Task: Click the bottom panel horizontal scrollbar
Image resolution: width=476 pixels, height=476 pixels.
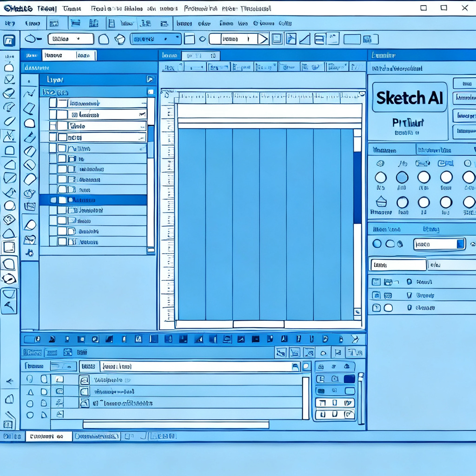Action: point(176,424)
